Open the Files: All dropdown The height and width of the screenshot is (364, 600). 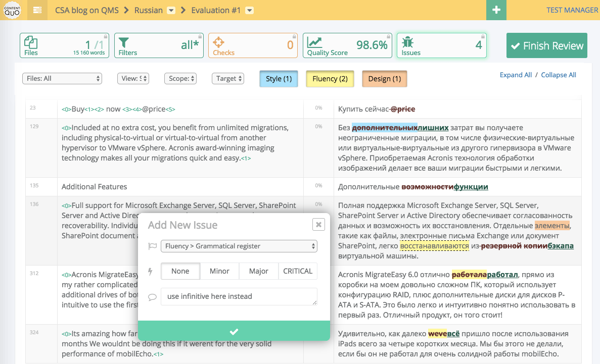[62, 78]
